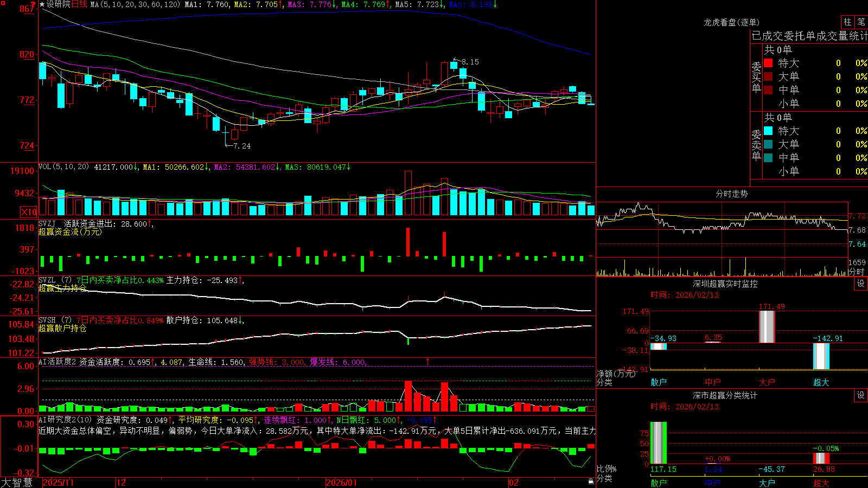868x488 pixels.
Task: Click the teal 中单 sell-order swatch
Action: [x=768, y=158]
